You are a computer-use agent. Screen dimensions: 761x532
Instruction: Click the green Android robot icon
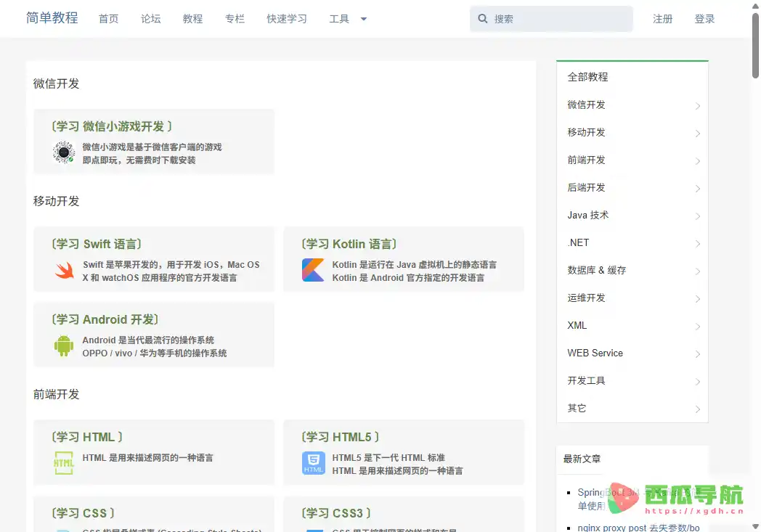tap(64, 345)
